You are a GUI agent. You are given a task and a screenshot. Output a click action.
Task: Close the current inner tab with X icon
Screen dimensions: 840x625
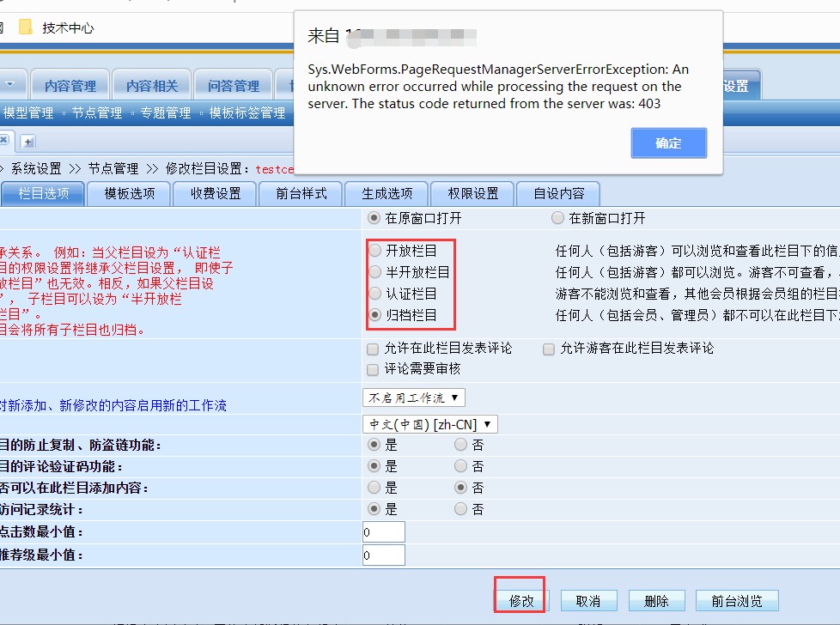coord(4,140)
